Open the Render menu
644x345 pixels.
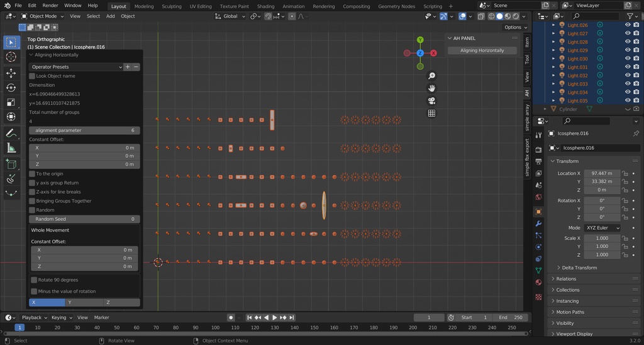pos(50,6)
